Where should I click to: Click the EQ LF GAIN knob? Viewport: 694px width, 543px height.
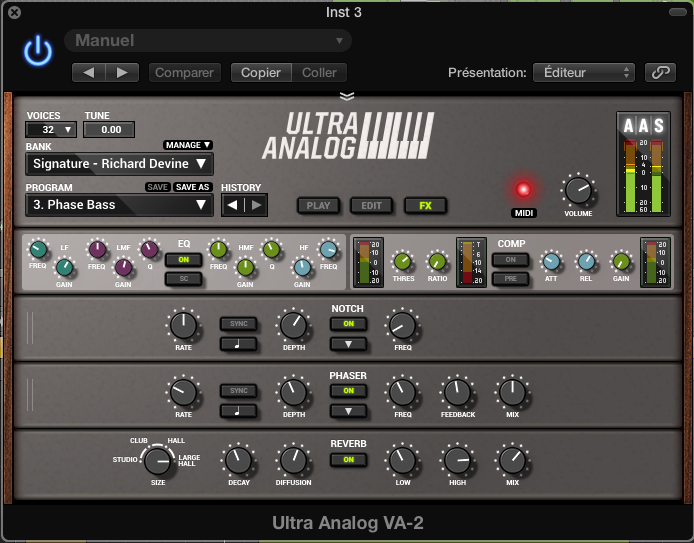(x=65, y=267)
